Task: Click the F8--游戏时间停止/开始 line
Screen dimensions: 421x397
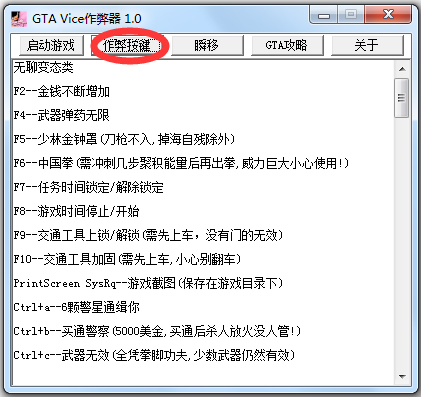Action: [76, 211]
